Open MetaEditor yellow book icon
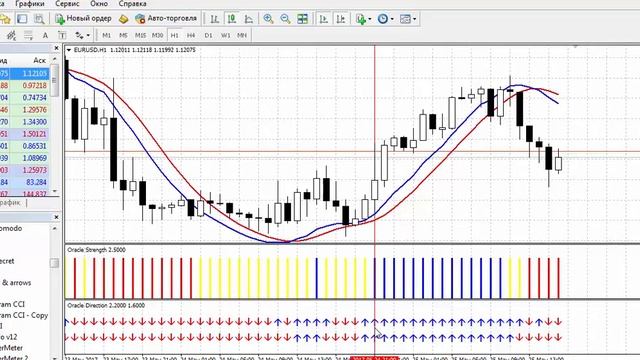This screenshot has width=640, height=360. (123, 19)
